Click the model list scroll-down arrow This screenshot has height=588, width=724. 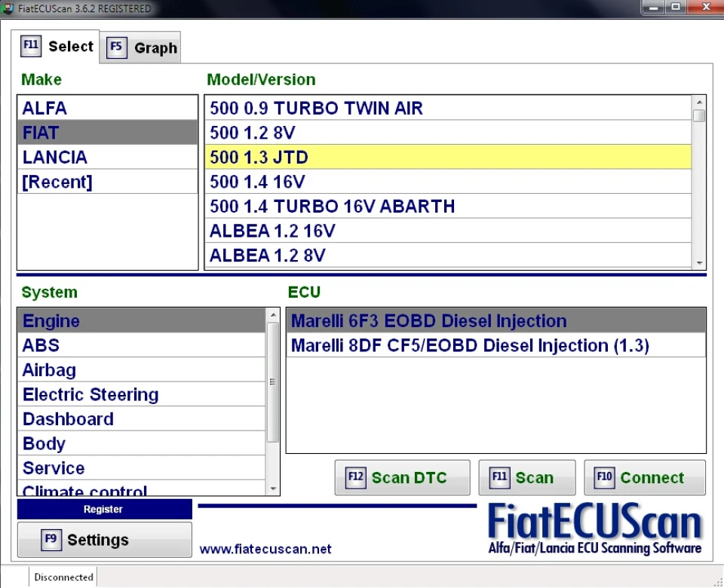coord(699,262)
